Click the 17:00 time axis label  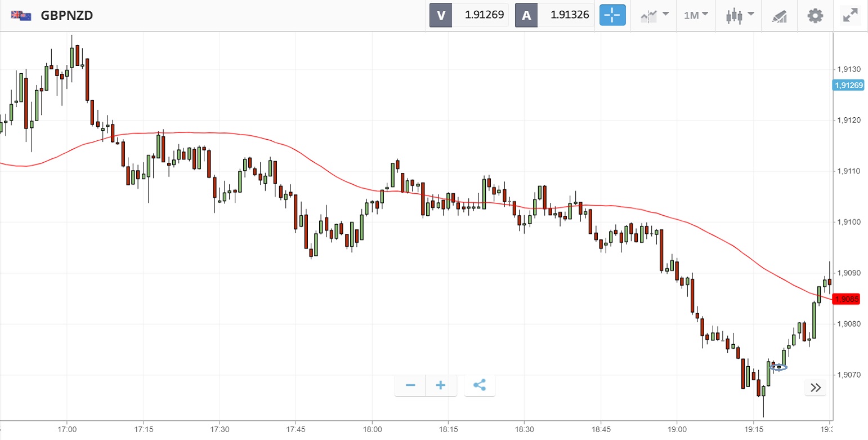tap(67, 429)
